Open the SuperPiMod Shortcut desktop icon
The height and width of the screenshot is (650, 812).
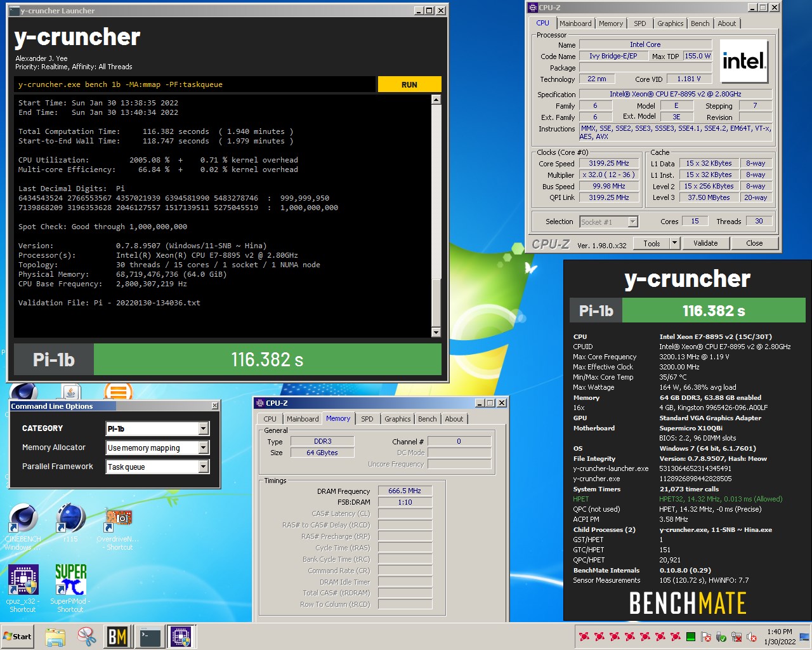point(70,588)
